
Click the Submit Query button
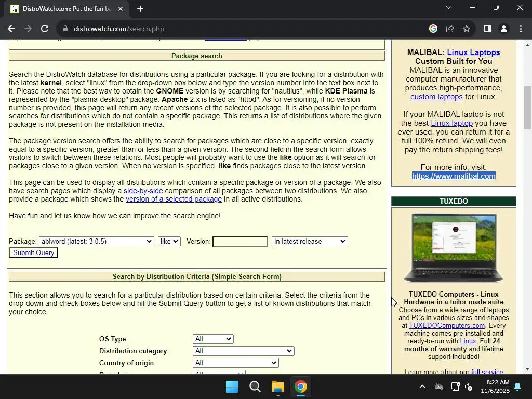34,253
